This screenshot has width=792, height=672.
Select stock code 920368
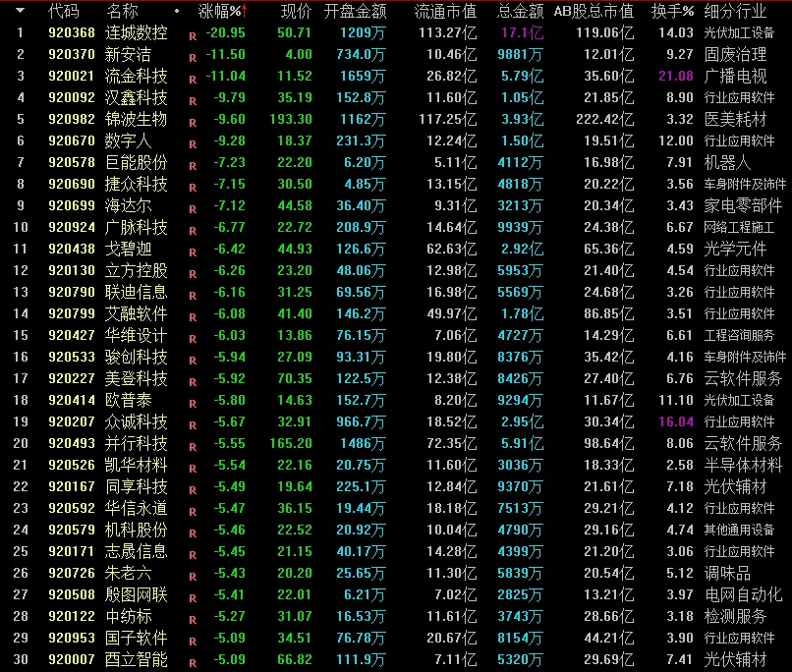point(72,32)
